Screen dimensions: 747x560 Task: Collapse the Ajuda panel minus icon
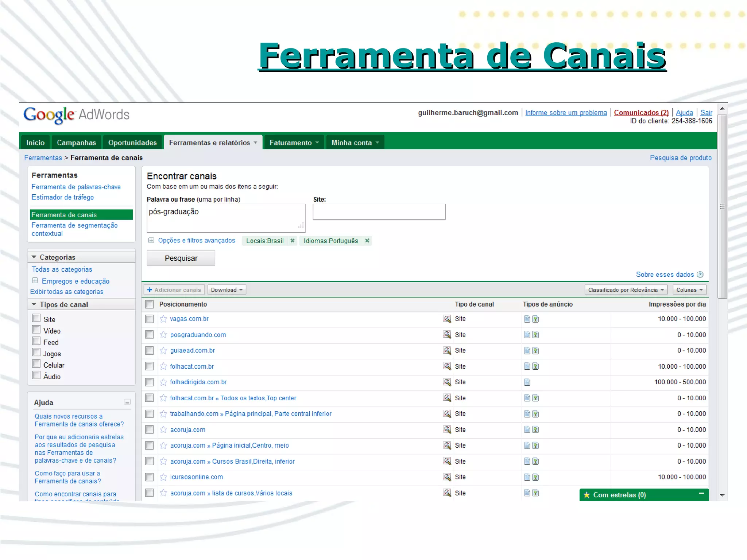click(127, 402)
